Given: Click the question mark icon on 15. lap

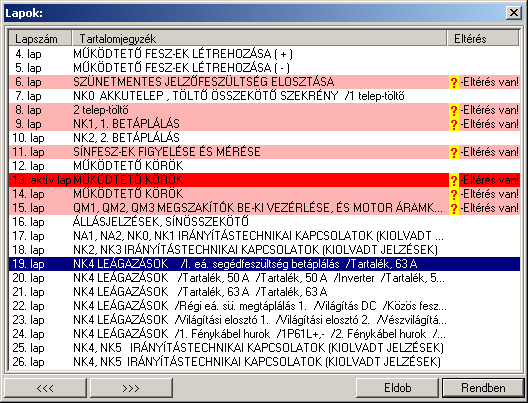Looking at the screenshot, I should 454,208.
